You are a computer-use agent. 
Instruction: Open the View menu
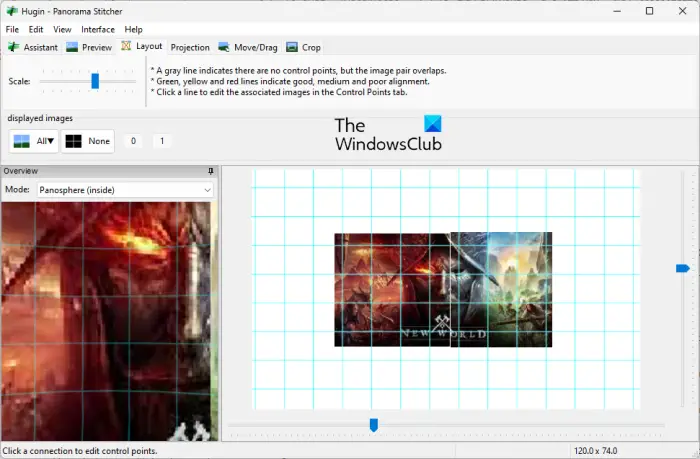pyautogui.click(x=62, y=29)
